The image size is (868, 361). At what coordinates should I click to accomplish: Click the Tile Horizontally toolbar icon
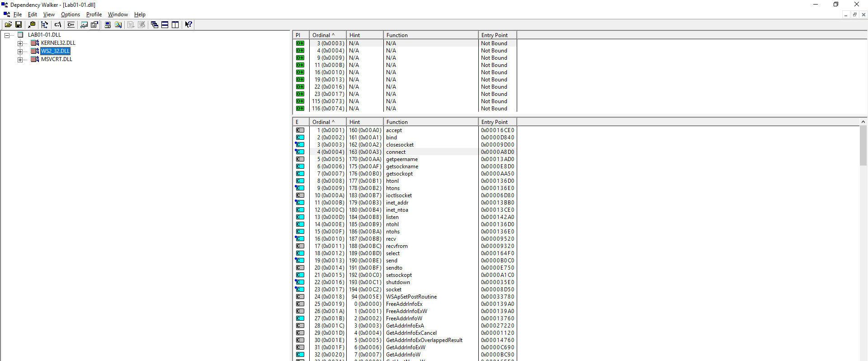click(165, 25)
